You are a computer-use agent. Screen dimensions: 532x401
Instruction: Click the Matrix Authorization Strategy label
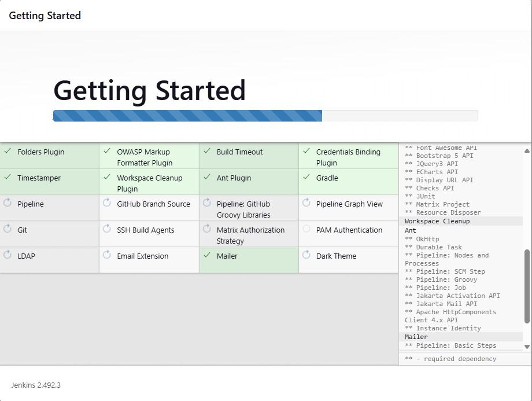pos(251,236)
